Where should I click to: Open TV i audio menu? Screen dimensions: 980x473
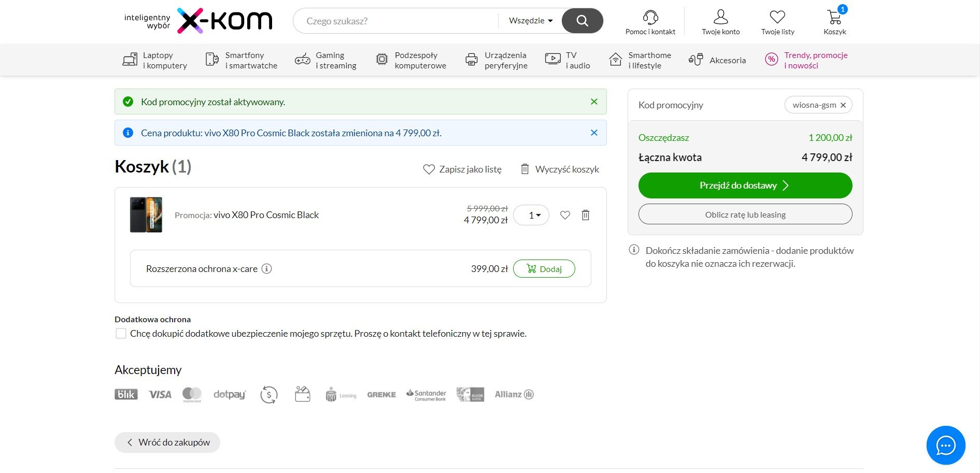point(567,60)
